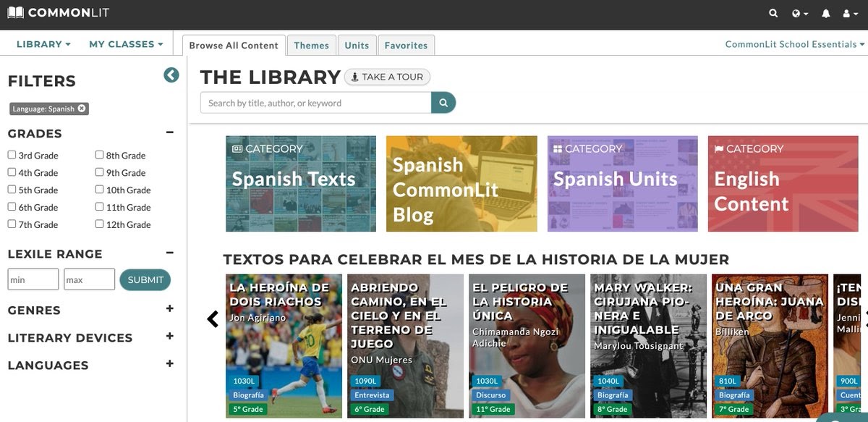Click the Textos para celebrar heading
Screen dimensions: 868x422
(476, 259)
